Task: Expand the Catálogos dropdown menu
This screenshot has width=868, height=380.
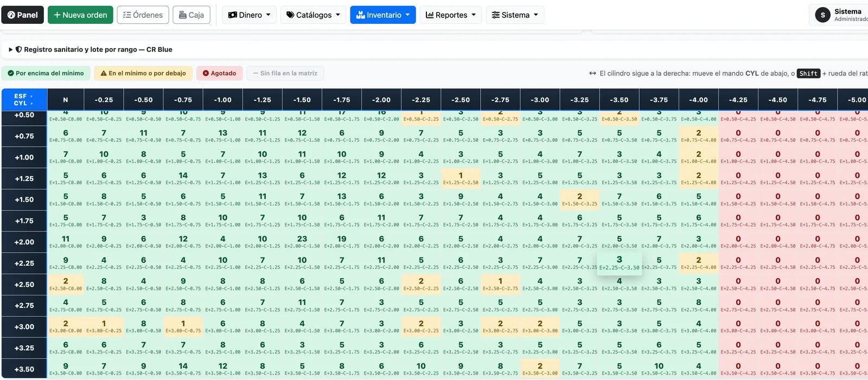Action: coord(313,15)
